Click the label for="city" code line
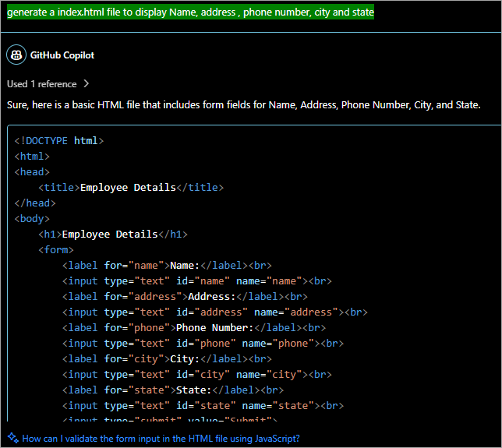Viewport: 502px width, 448px height. 167,359
